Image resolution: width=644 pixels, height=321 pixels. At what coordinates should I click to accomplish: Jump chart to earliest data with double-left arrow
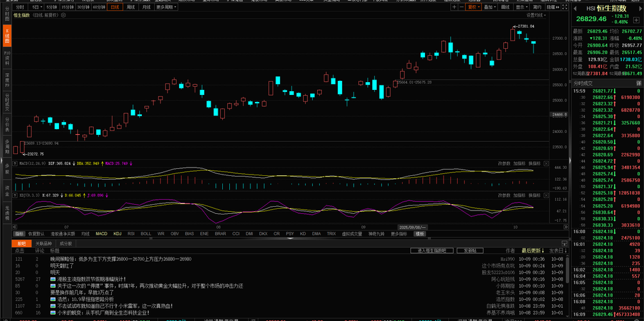click(x=15, y=227)
